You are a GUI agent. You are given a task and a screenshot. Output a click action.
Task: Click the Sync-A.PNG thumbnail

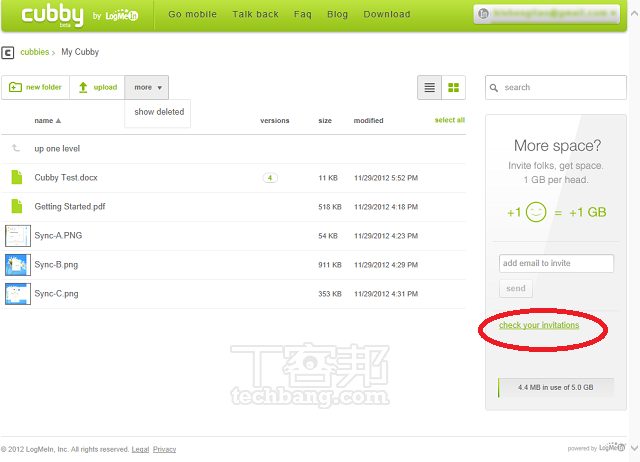18,236
